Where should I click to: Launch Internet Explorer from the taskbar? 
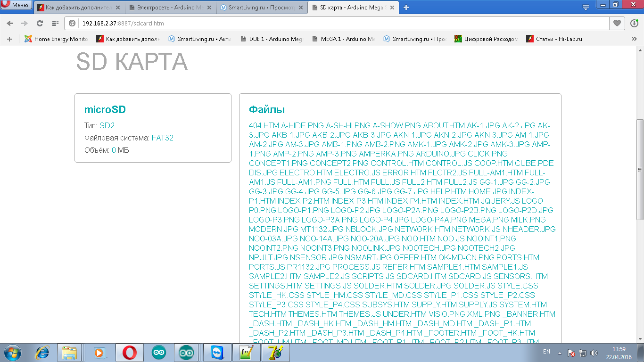(43, 352)
